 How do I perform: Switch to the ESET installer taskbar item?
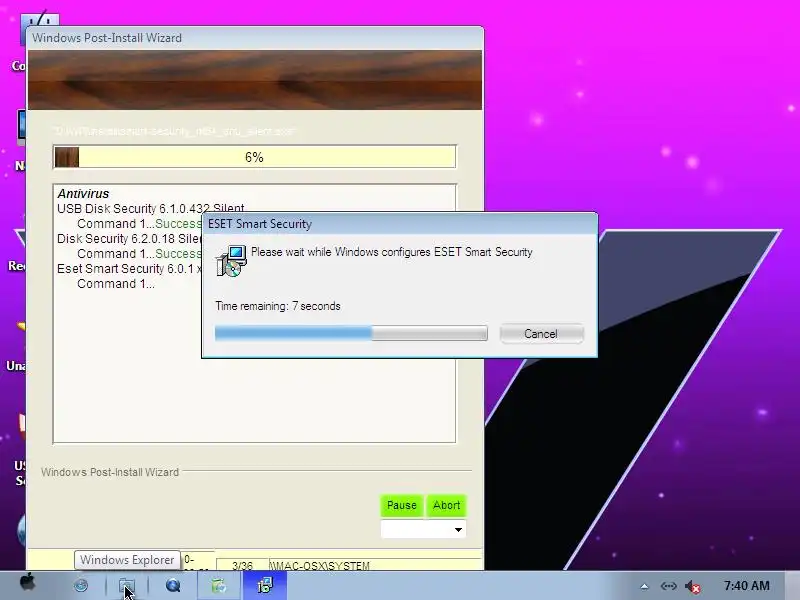[x=265, y=585]
